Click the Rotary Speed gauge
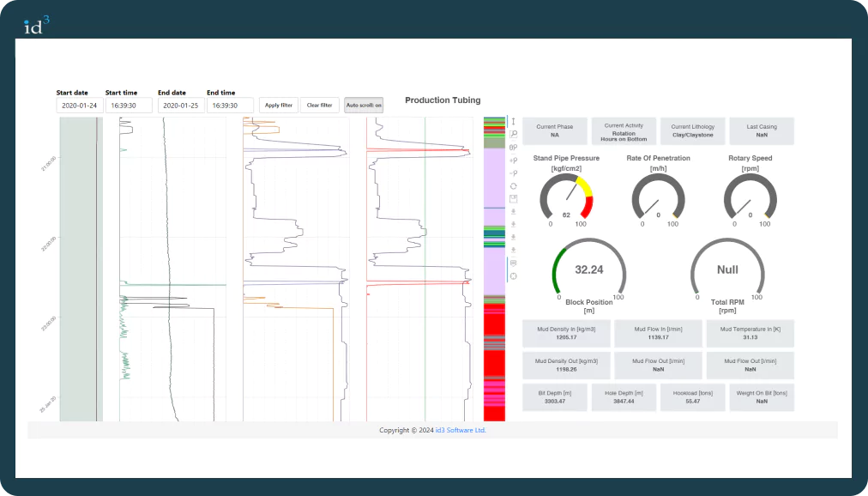The height and width of the screenshot is (496, 868). [x=750, y=199]
